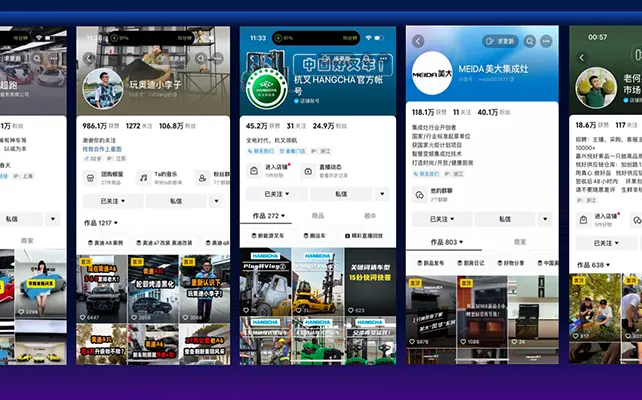
Task: Open MEIDA 美大 logo avatar
Action: [432, 74]
